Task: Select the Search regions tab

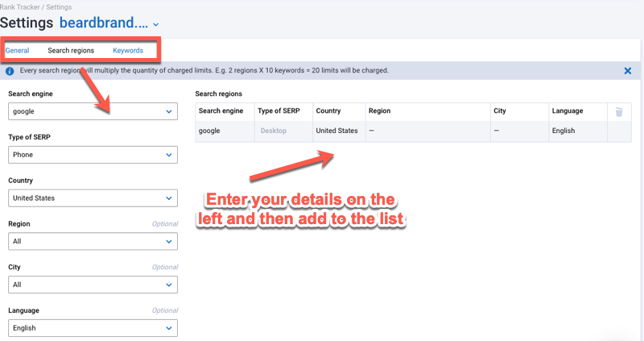Action: (71, 51)
